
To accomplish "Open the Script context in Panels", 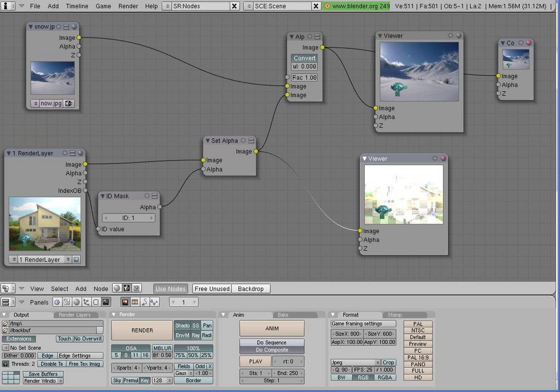I will tap(67, 302).
